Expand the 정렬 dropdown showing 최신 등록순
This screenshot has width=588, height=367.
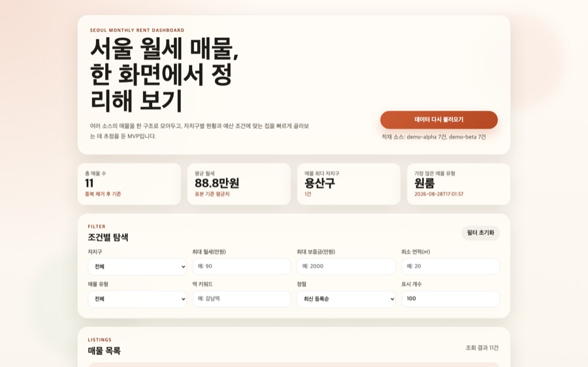click(x=346, y=299)
